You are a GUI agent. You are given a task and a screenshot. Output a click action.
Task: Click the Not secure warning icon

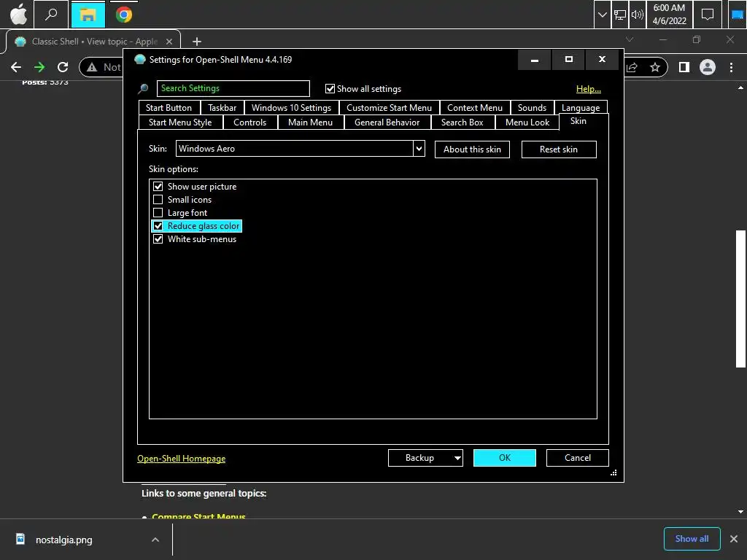[x=92, y=67]
